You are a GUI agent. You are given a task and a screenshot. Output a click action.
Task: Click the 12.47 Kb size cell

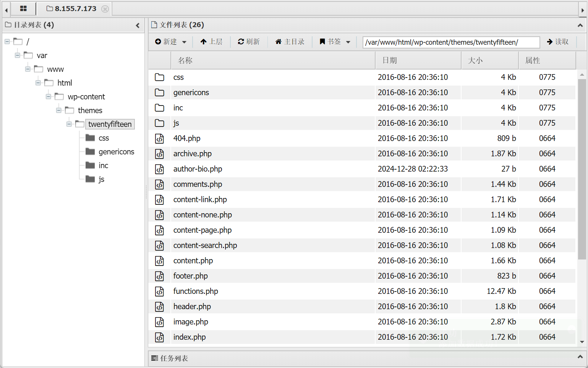pyautogui.click(x=501, y=291)
